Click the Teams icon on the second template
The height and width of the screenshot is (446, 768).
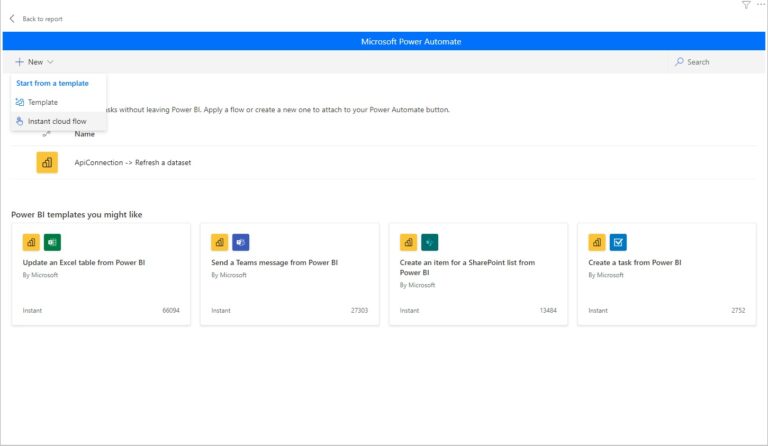click(x=240, y=242)
